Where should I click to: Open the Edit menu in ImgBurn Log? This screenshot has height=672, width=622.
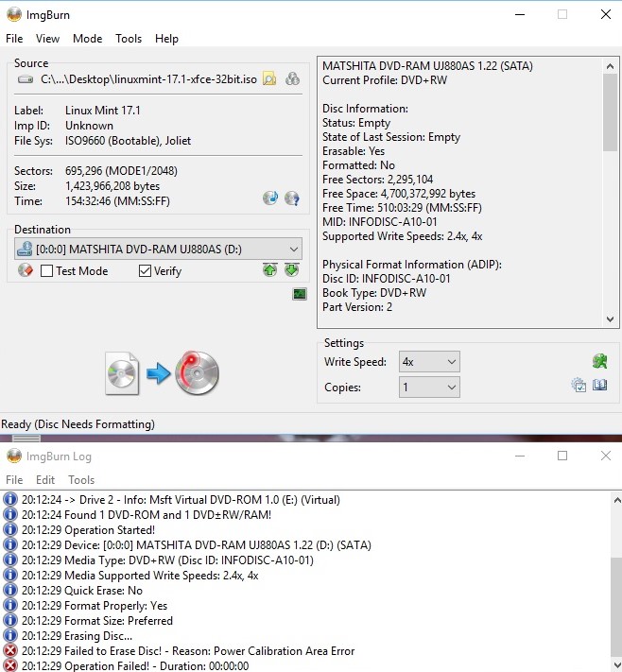[45, 479]
